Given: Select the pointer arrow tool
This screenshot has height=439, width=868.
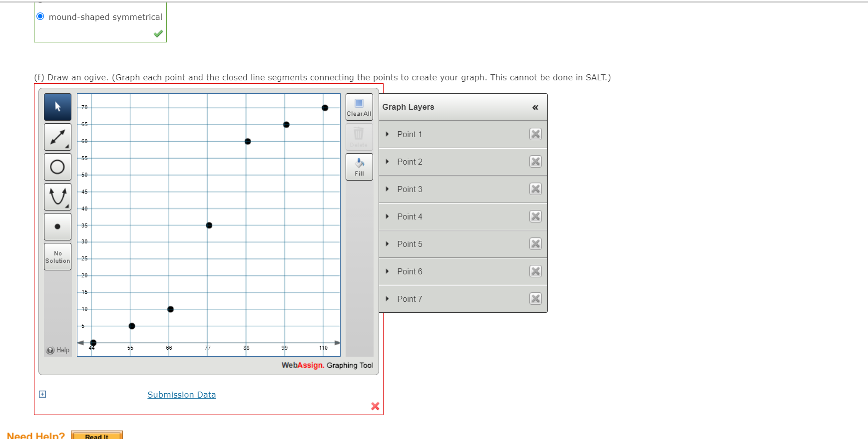Looking at the screenshot, I should click(57, 107).
